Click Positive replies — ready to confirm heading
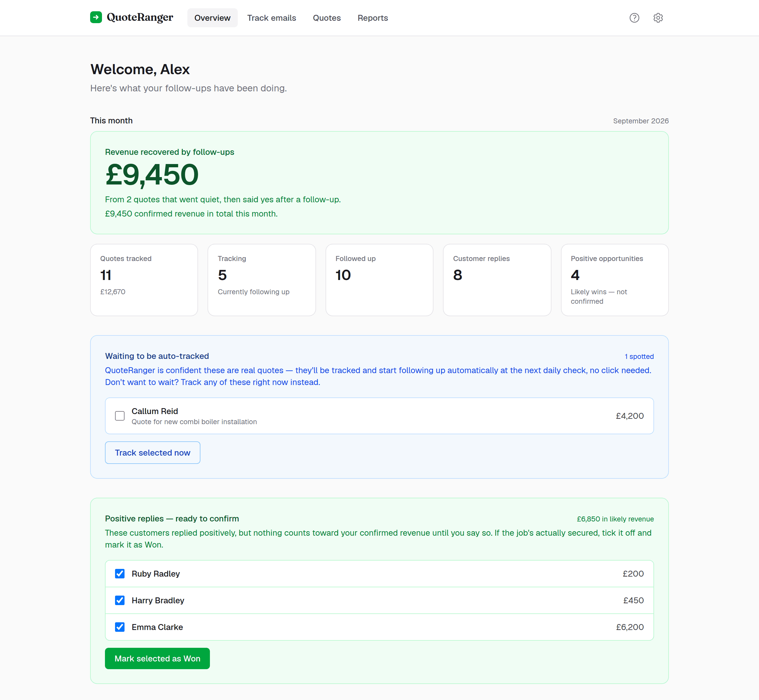Viewport: 759px width, 700px height. tap(172, 518)
